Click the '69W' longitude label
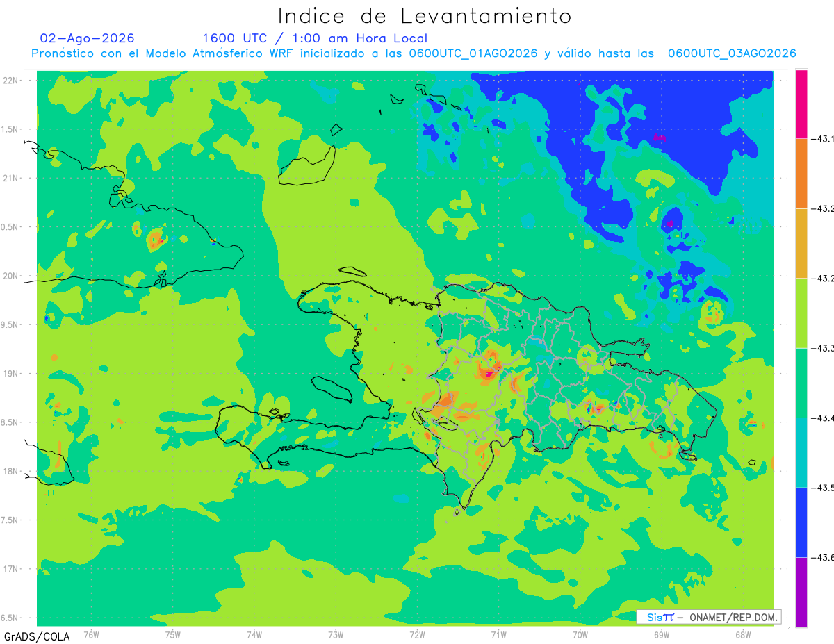This screenshot has height=644, width=834. coord(662,634)
